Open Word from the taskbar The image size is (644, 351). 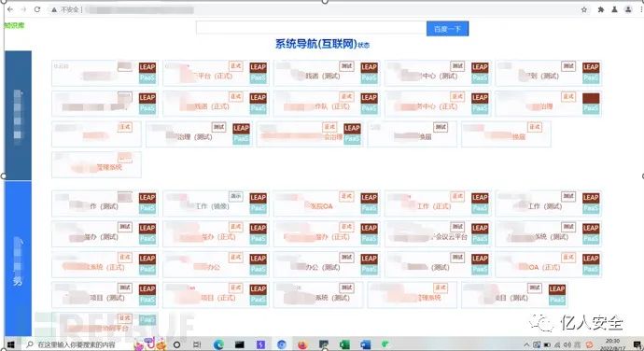tap(366, 344)
